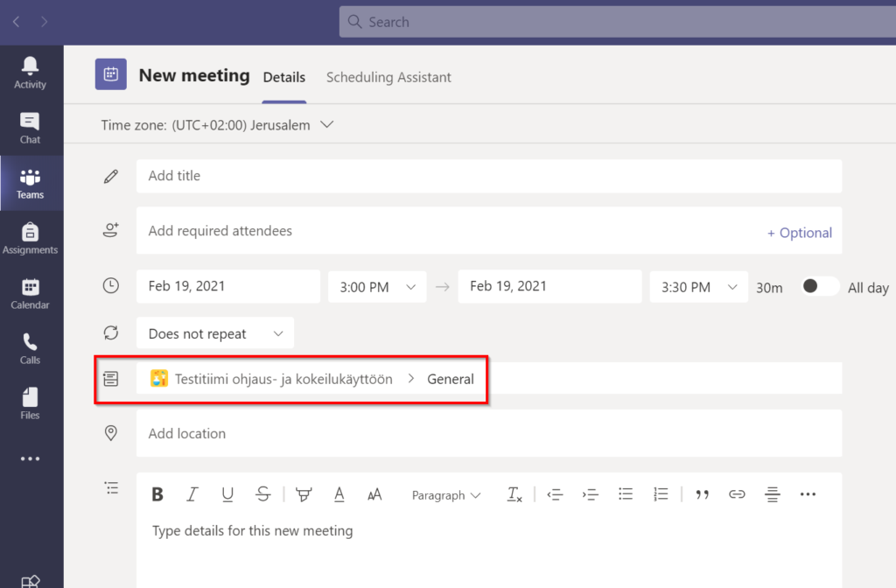Open Calls from the sidebar
The width and height of the screenshot is (896, 588).
30,349
